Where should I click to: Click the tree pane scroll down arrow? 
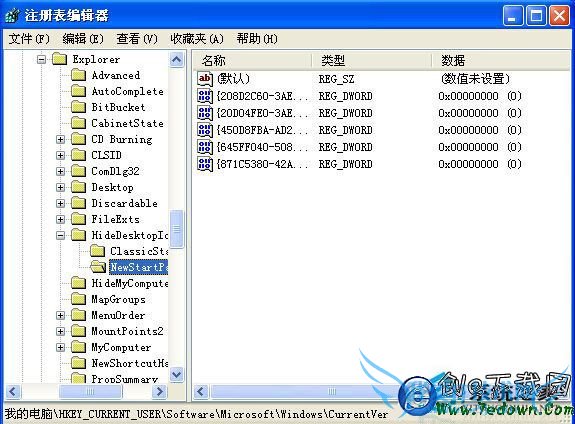176,375
